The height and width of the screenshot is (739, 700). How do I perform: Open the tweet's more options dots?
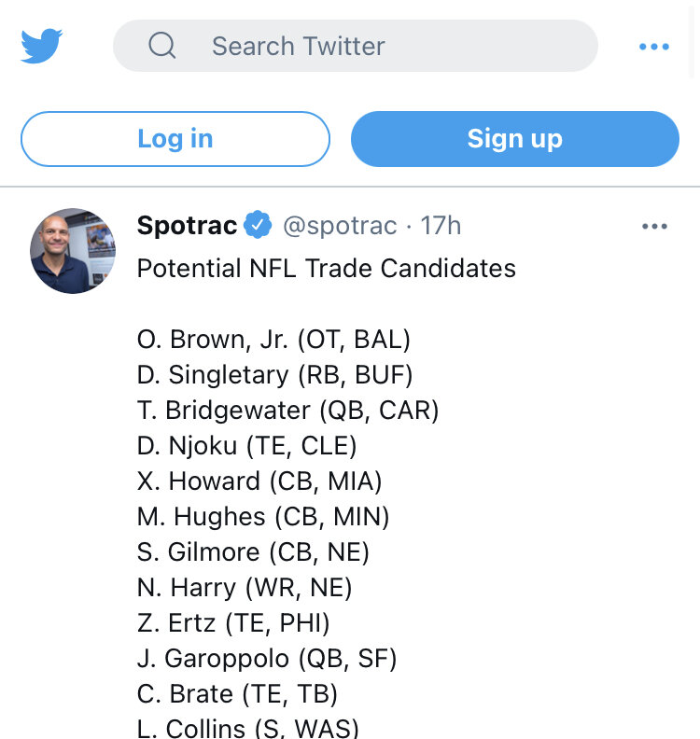655,226
